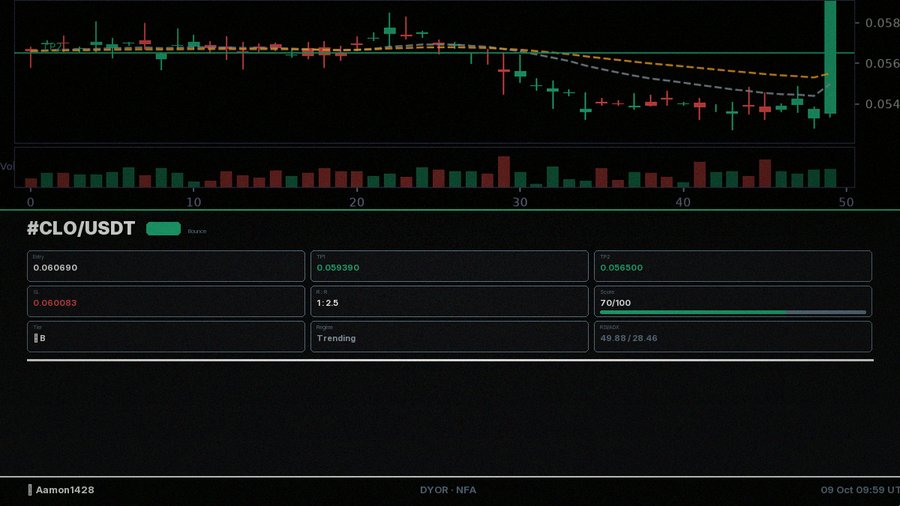Select the SL value 0.060083
Viewport: 900px width, 506px height.
coord(55,302)
